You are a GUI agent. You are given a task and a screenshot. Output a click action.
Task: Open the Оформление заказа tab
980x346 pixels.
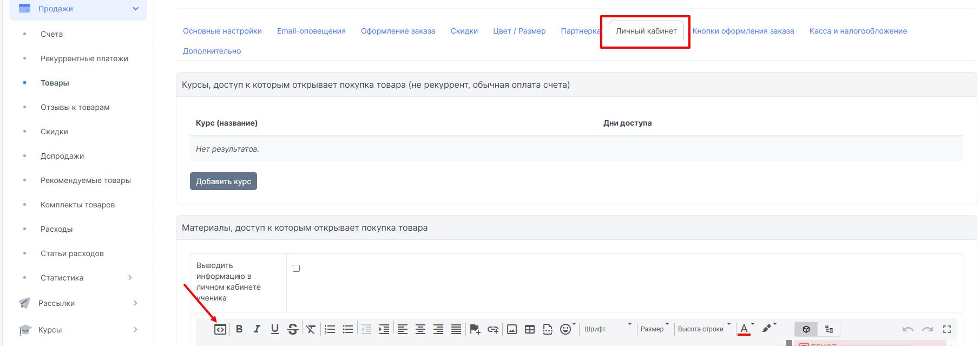coord(398,31)
